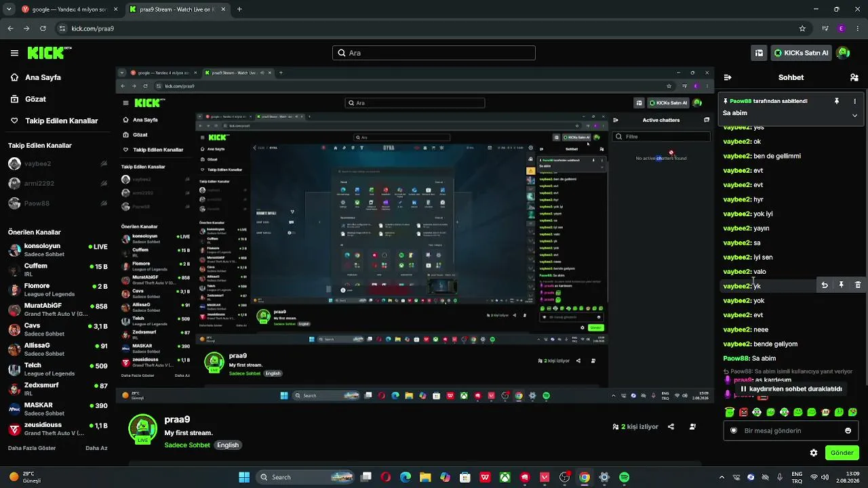The image size is (868, 488).
Task: Open Gözat browse page
Action: pos(35,99)
